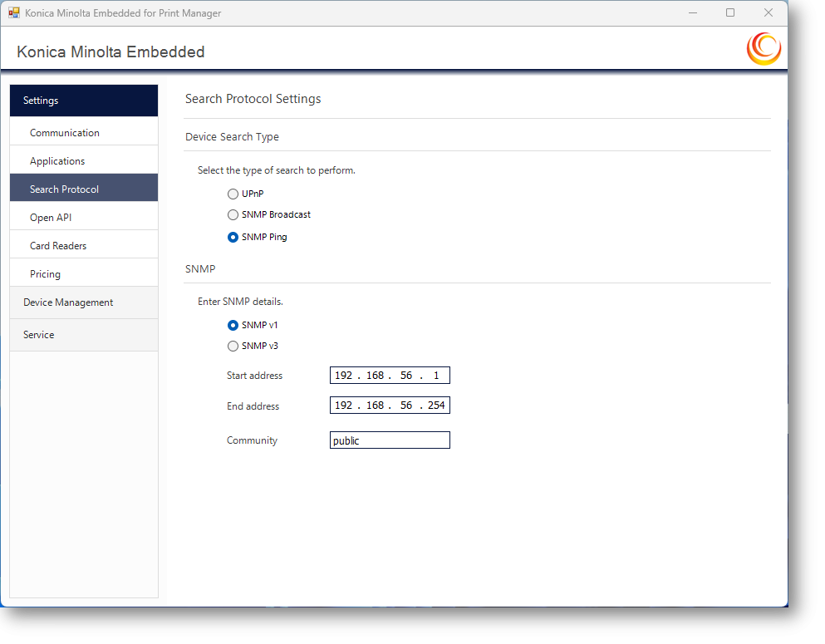Select Search Protocol in sidebar

coord(84,189)
